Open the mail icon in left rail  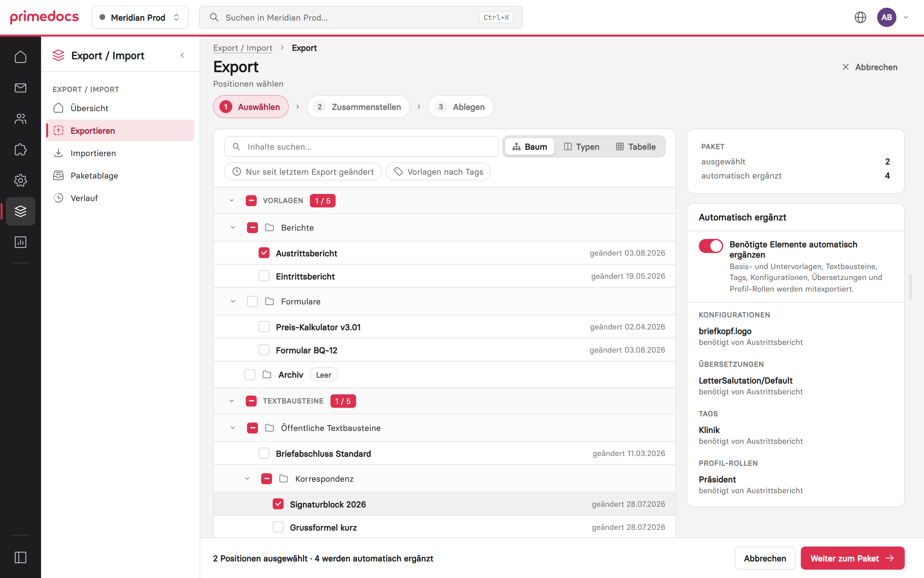(20, 88)
